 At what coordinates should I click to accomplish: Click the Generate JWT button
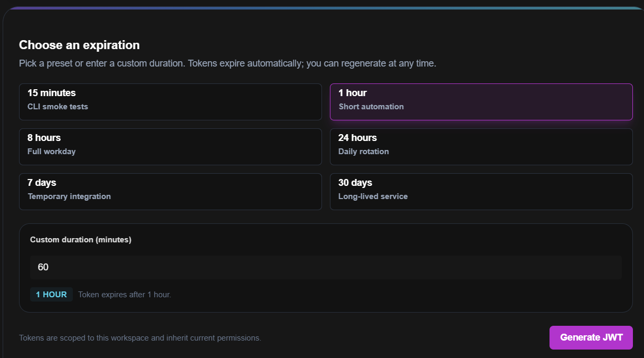591,337
